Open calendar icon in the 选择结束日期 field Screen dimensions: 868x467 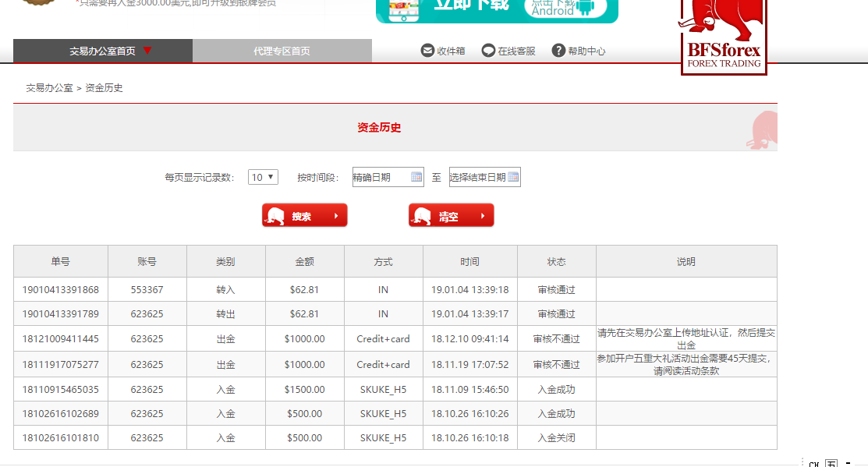point(513,177)
